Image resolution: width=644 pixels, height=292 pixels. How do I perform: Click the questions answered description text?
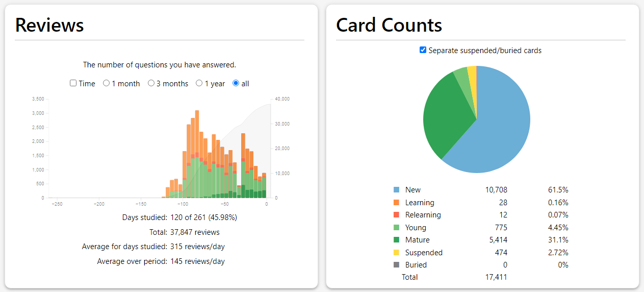click(x=160, y=65)
